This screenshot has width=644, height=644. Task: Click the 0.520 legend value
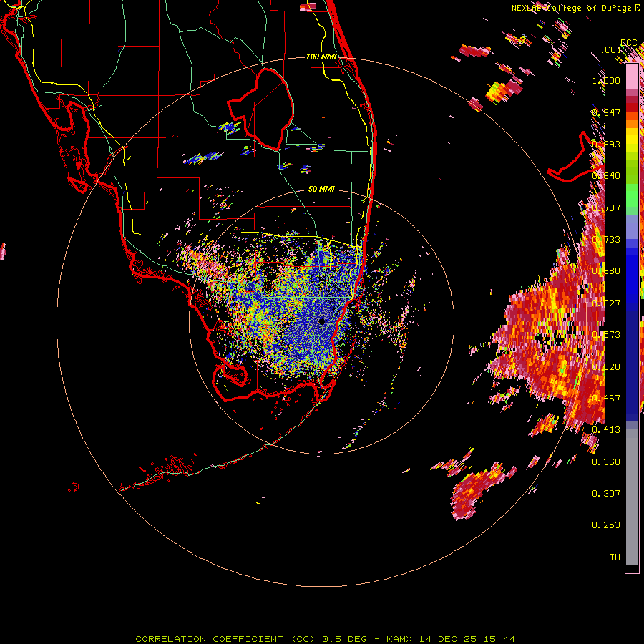tap(606, 367)
